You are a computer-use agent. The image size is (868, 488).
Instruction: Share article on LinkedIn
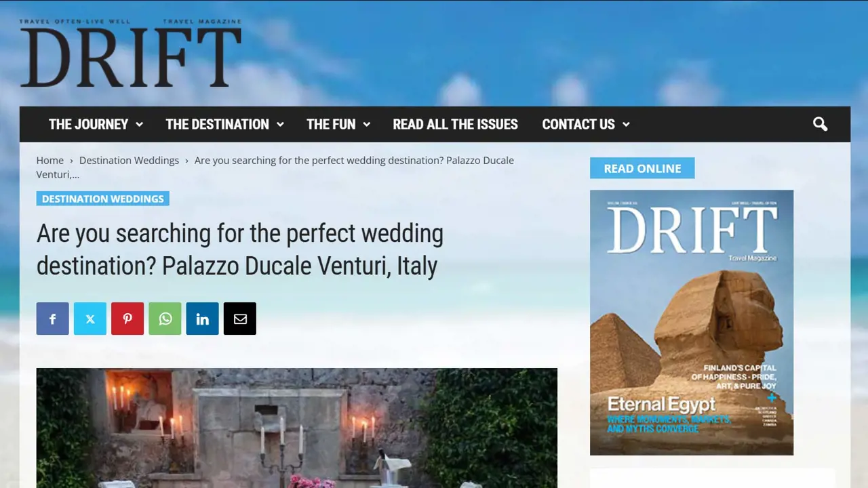click(202, 319)
